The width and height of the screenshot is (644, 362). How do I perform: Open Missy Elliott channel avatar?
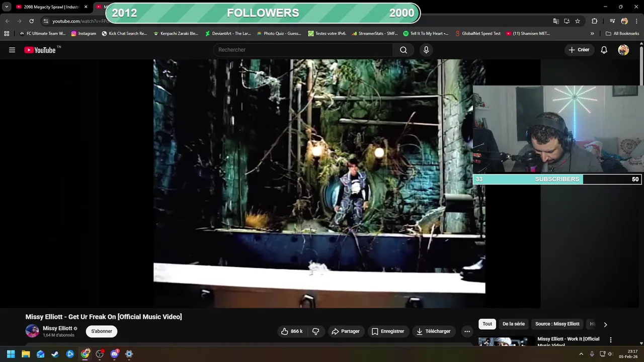pos(32,331)
